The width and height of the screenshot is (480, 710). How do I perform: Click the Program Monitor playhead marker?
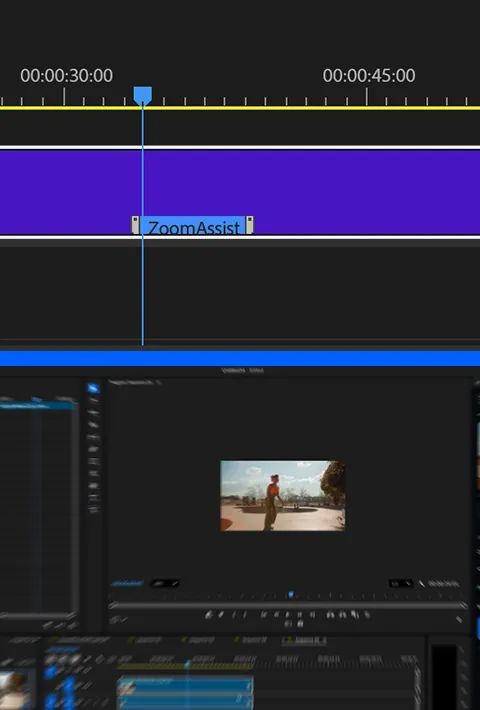(x=291, y=594)
